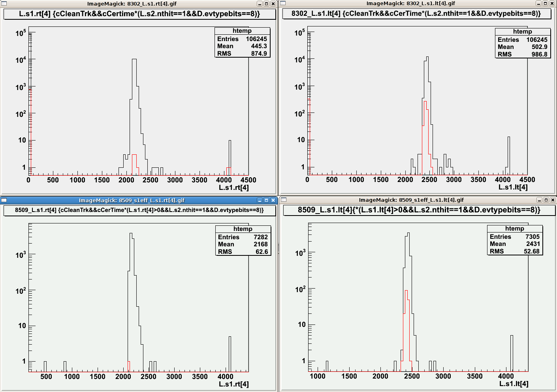Click plot title '8302_L.s1.lt[4] {cCleanTrk&&cCerTime*...'
Image resolution: width=557 pixels, height=392 pixels.
416,13
